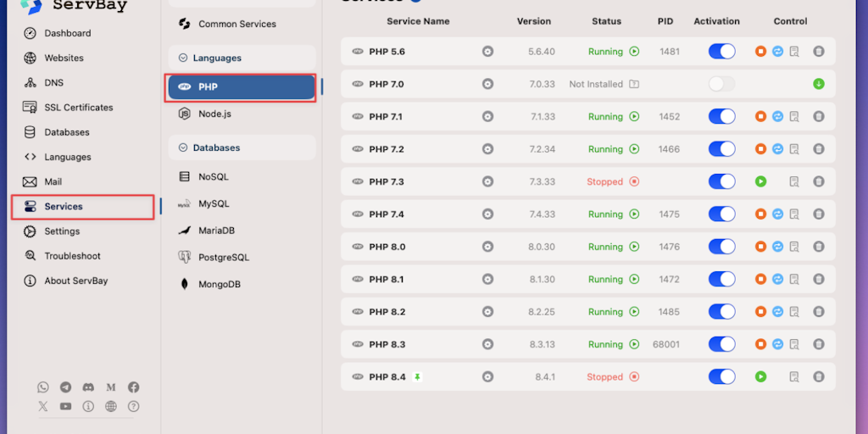The width and height of the screenshot is (868, 434).
Task: Collapse the Databases section in services list
Action: tap(242, 147)
